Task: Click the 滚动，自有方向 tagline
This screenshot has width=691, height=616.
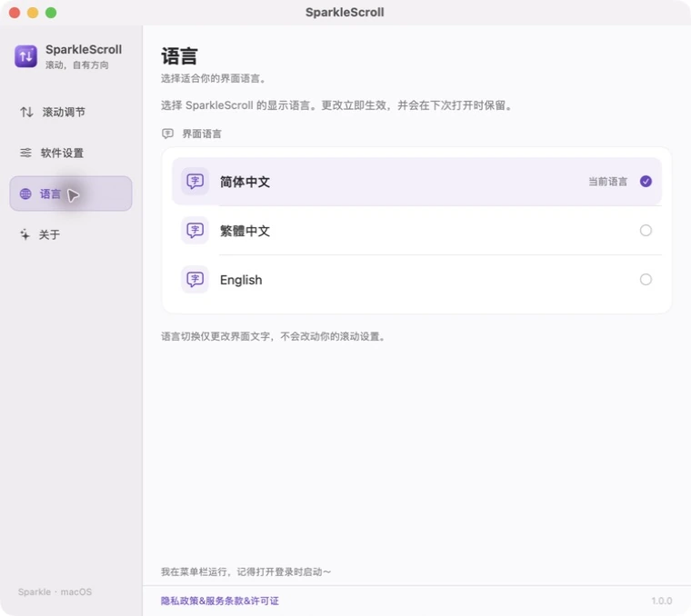Action: 77,65
